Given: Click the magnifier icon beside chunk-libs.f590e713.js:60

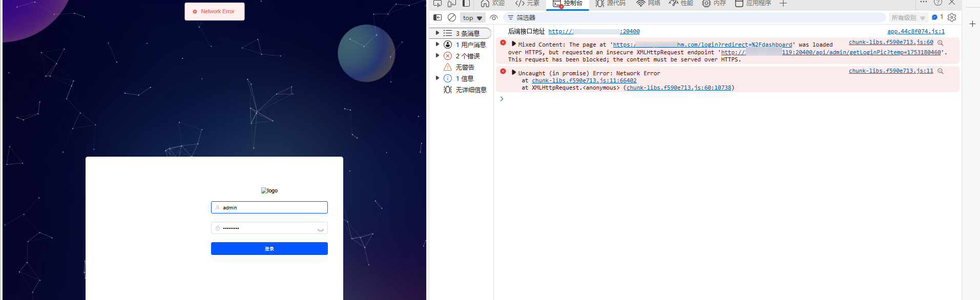Looking at the screenshot, I should [941, 42].
